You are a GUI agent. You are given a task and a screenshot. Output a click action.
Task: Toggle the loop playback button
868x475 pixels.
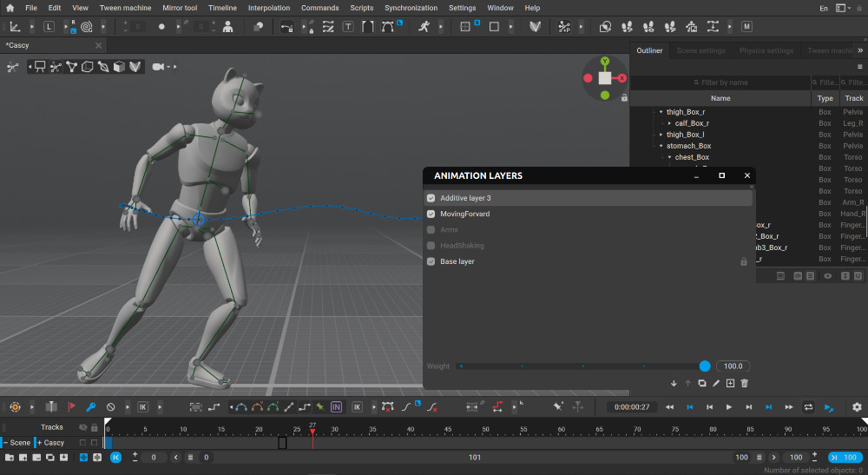[x=808, y=407]
